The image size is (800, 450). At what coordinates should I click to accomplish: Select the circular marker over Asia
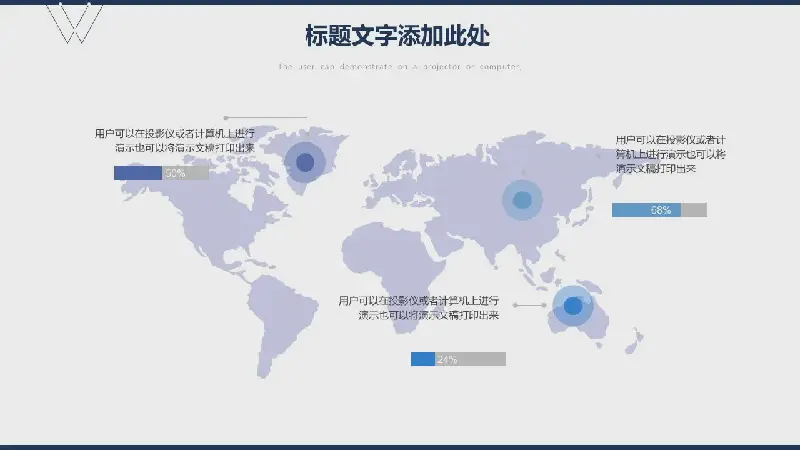(x=521, y=201)
